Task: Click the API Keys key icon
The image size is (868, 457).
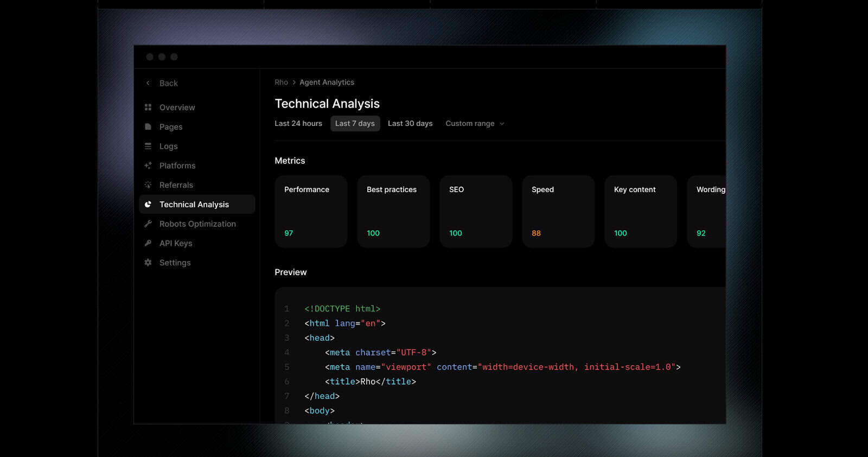Action: (x=148, y=243)
